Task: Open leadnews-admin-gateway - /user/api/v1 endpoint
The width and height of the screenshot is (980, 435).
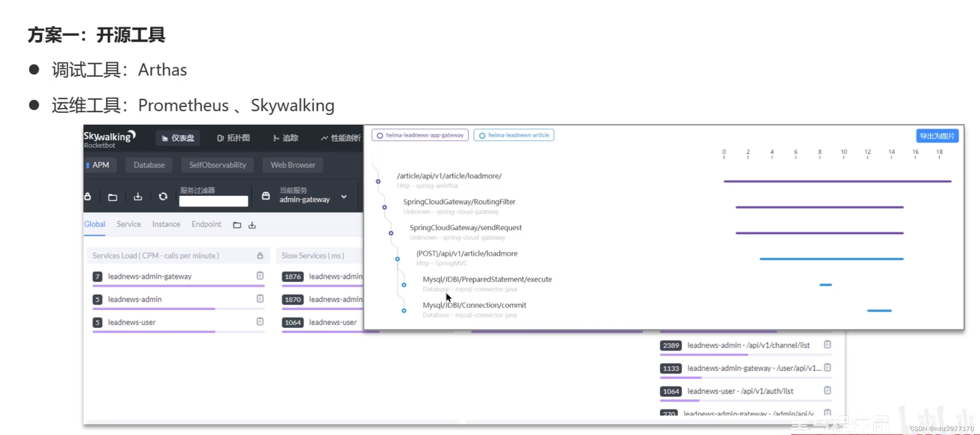Action: [754, 368]
